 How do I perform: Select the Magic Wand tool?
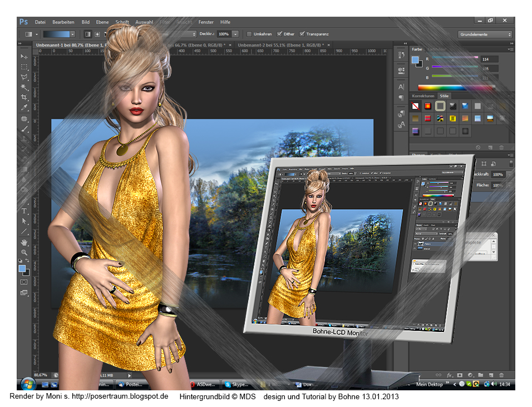[24, 87]
